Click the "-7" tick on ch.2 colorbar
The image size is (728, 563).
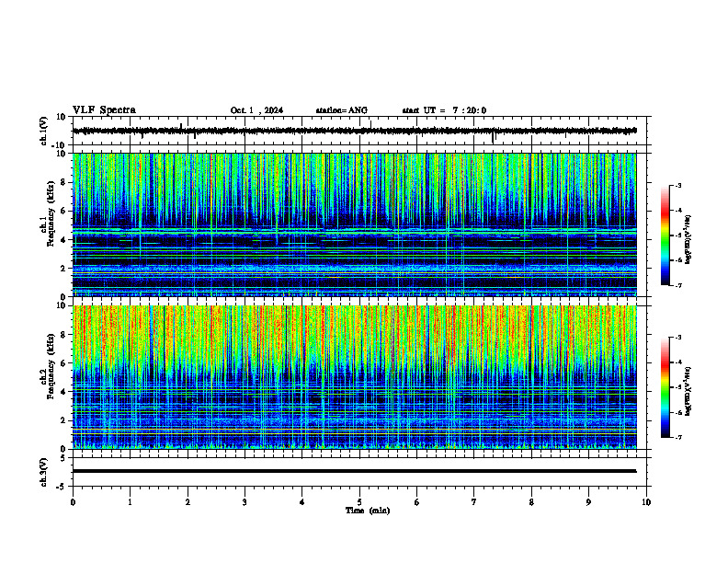[x=677, y=438]
